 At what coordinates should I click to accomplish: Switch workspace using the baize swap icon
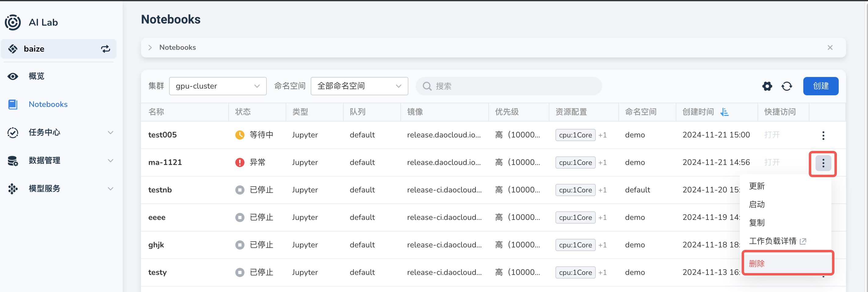coord(106,49)
